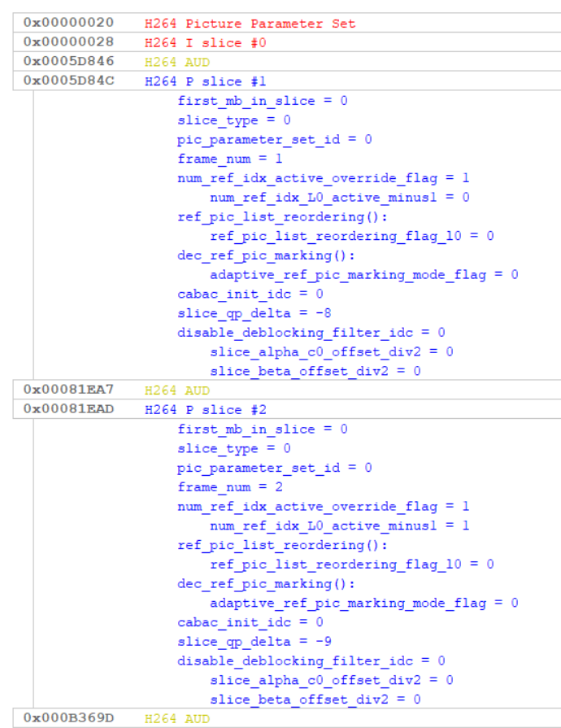Select cabac_init_idc = 0 under P slice #1
The height and width of the screenshot is (728, 561).
[x=250, y=294]
